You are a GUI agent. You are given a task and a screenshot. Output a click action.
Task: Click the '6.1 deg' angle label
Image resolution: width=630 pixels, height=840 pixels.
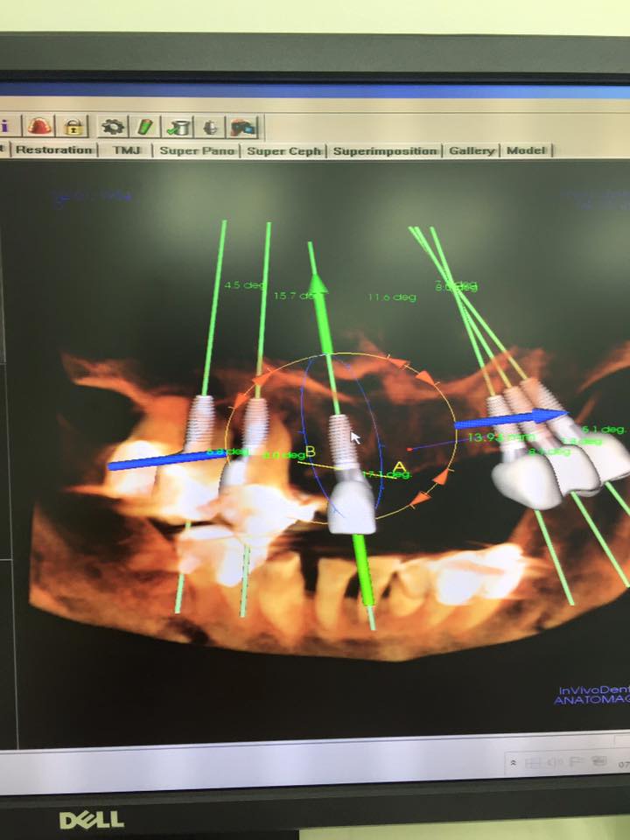tap(605, 429)
